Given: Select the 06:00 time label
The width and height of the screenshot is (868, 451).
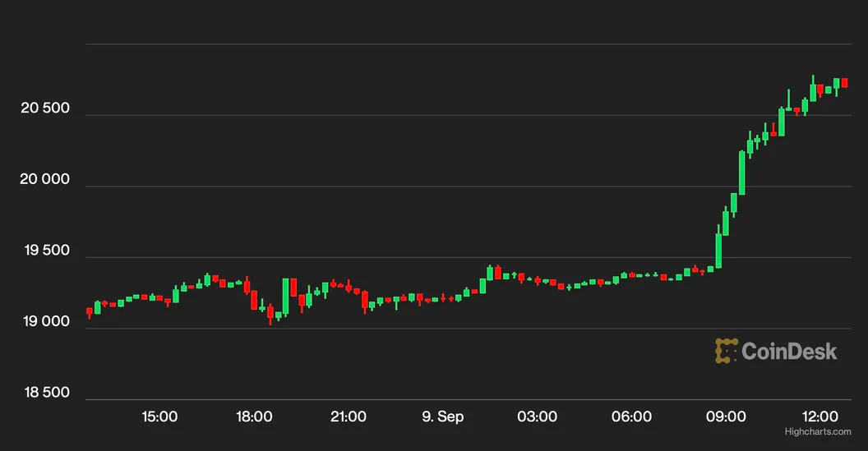Looking at the screenshot, I should click(632, 416).
